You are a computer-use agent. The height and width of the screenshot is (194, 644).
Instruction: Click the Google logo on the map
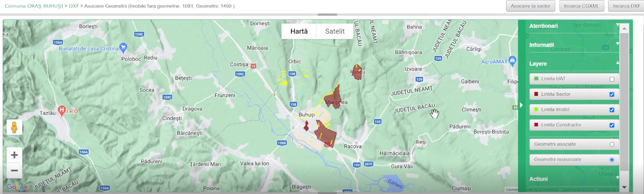click(17, 187)
